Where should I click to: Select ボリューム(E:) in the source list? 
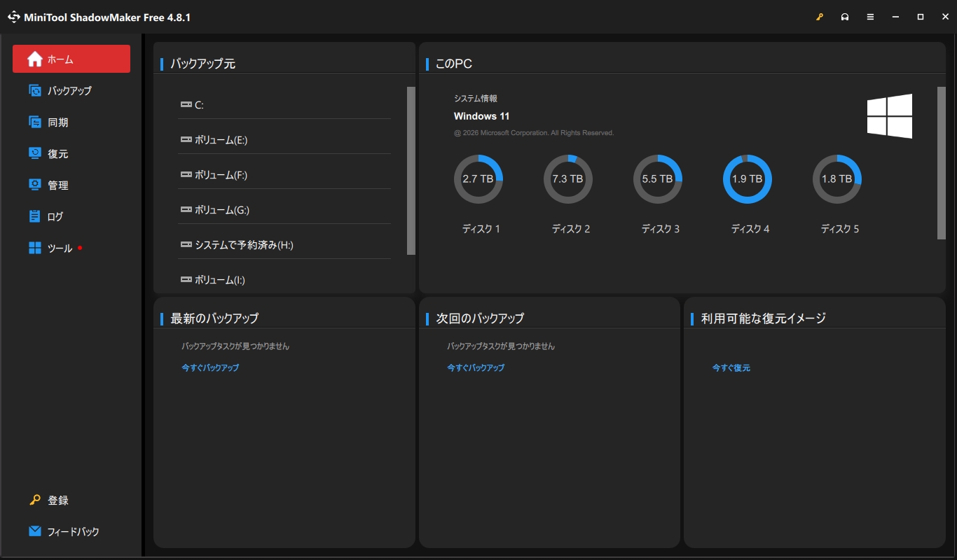[284, 139]
